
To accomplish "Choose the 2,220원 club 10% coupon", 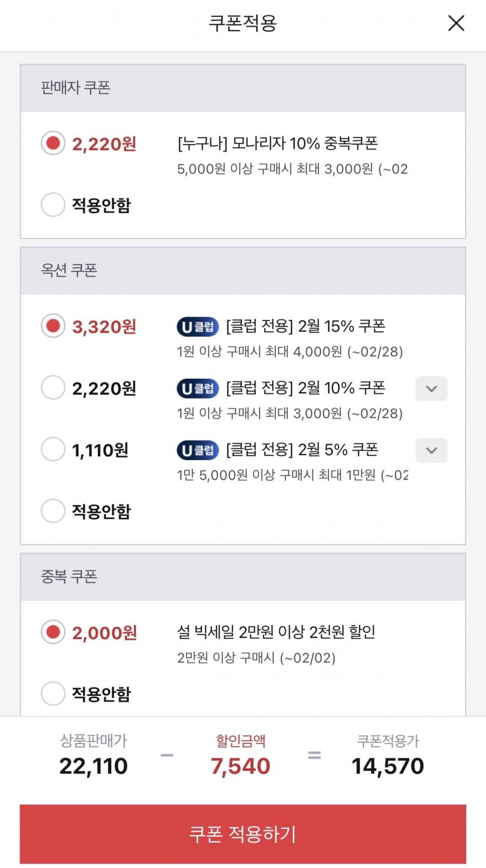I will pyautogui.click(x=53, y=388).
